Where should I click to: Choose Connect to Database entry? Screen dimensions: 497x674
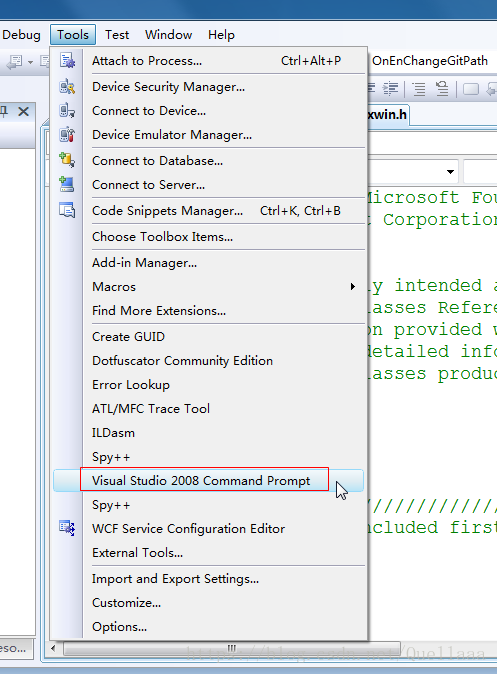209,160
